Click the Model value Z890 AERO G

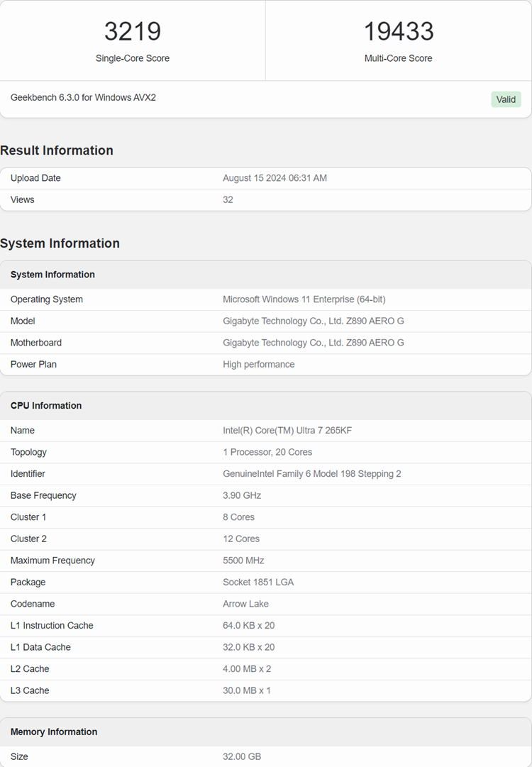[313, 321]
